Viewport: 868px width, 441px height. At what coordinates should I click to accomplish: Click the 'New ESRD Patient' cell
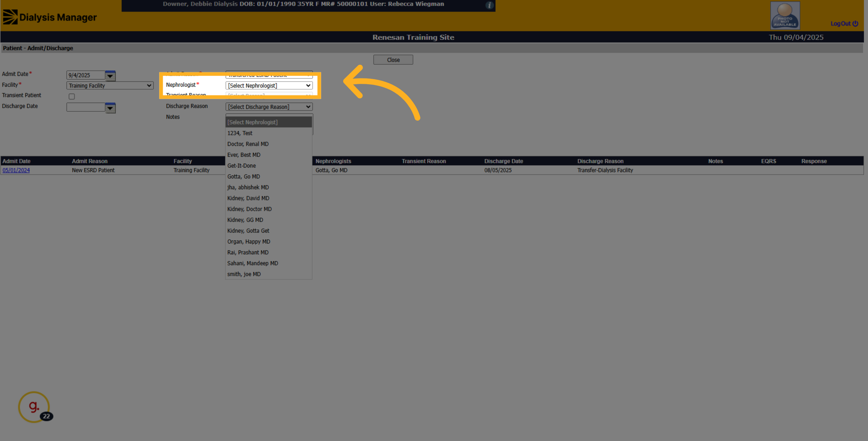click(93, 170)
